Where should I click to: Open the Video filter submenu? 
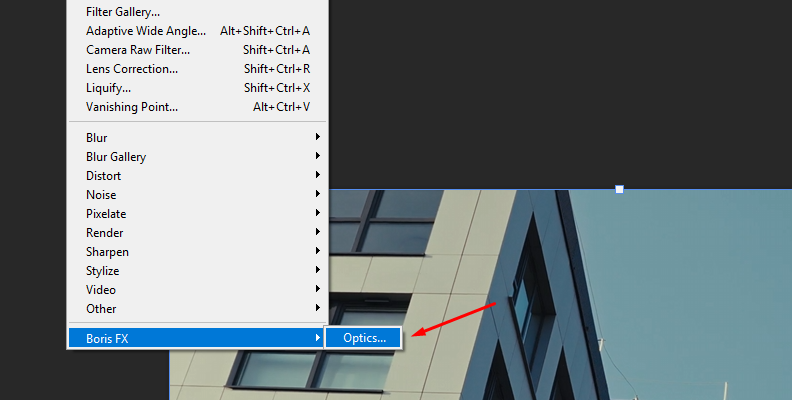tap(197, 290)
